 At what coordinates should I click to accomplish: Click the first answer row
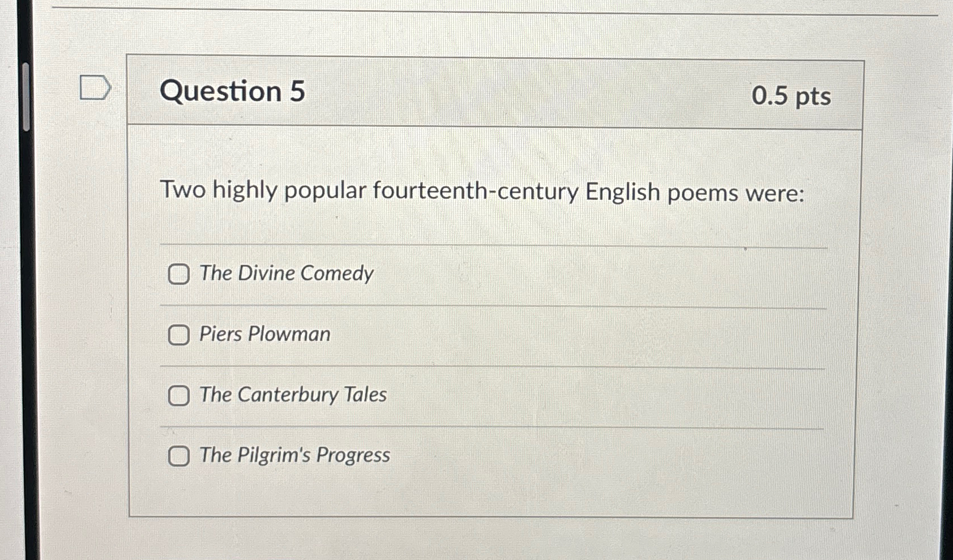pyautogui.click(x=493, y=276)
